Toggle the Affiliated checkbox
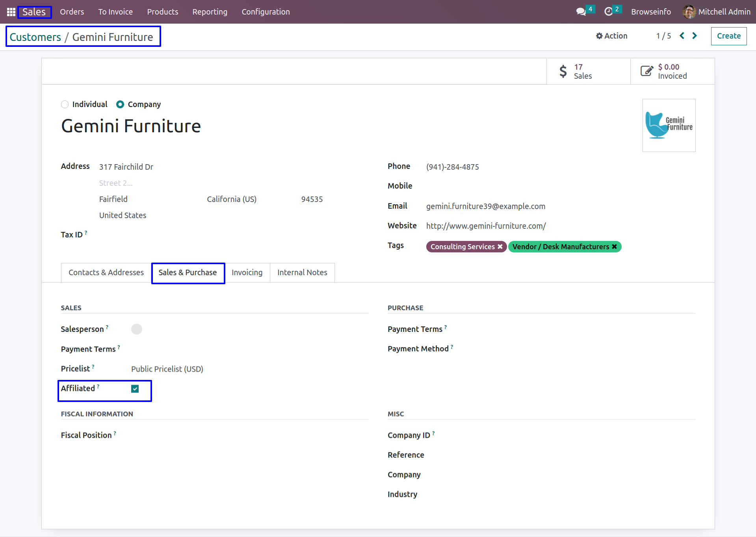 click(x=135, y=389)
